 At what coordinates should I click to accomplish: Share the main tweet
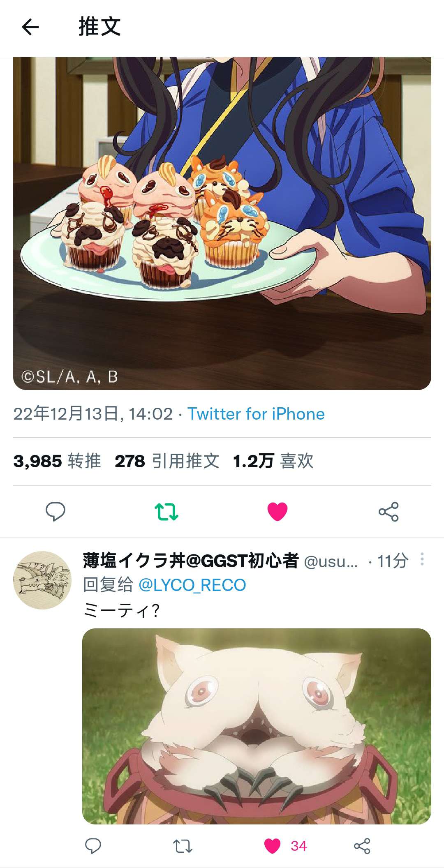click(388, 512)
